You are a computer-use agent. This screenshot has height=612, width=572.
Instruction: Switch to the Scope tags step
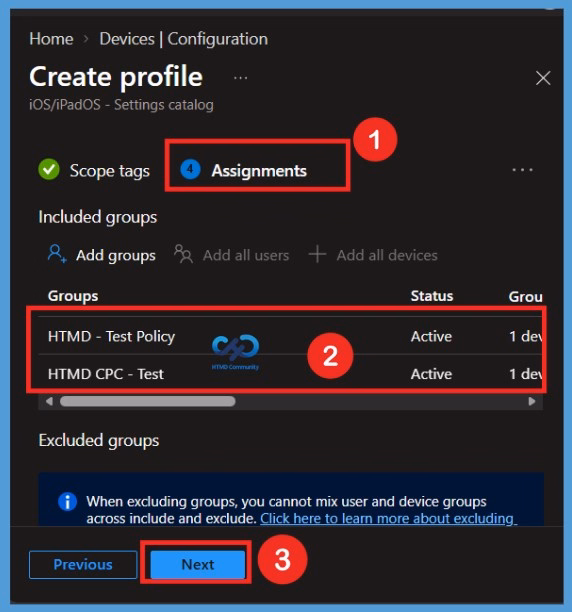[x=94, y=171]
